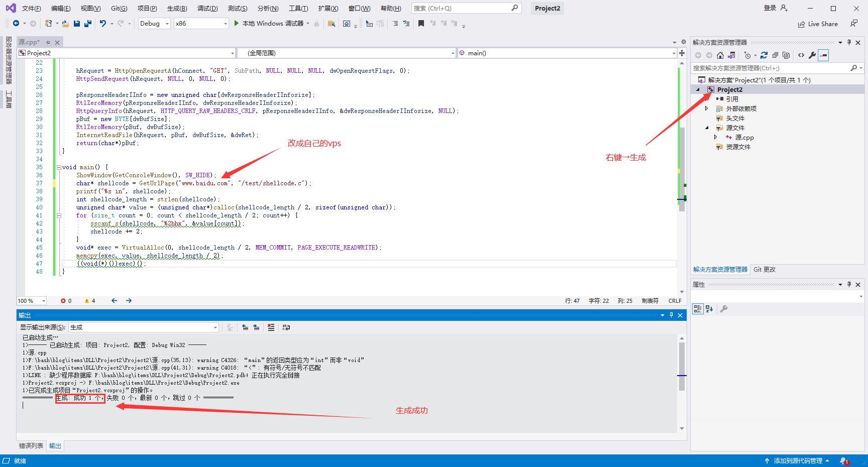Switch to the 错误列表 tab
868x467 pixels.
31,446
